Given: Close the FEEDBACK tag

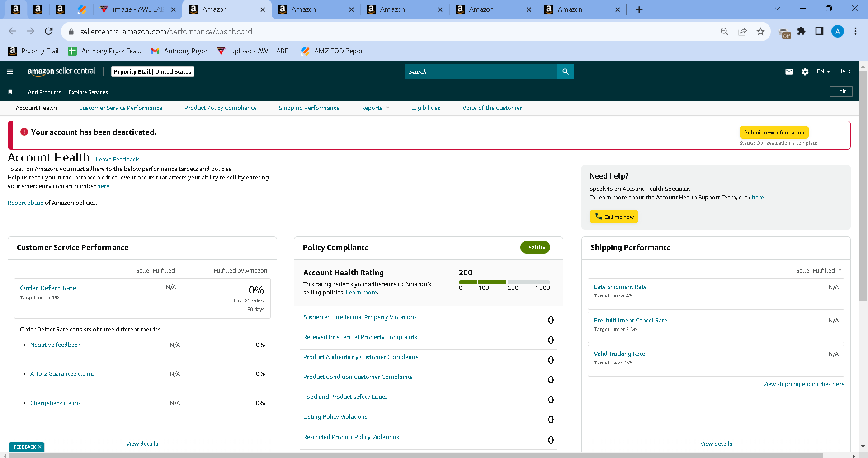Looking at the screenshot, I should point(40,447).
